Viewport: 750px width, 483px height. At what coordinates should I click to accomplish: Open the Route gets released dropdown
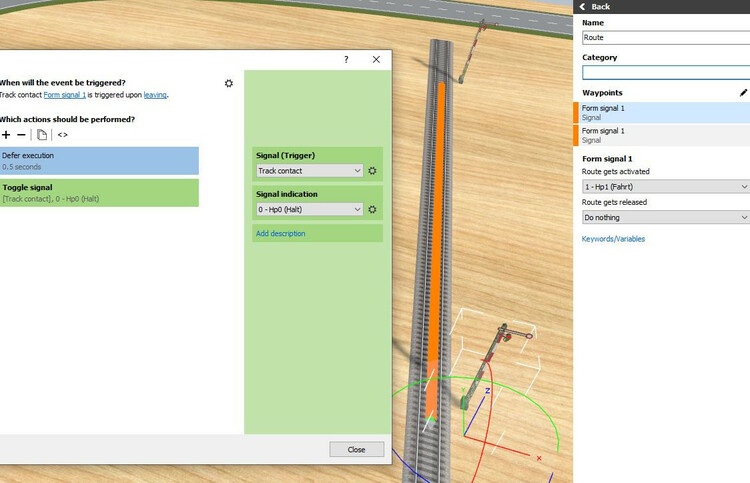[x=665, y=217]
